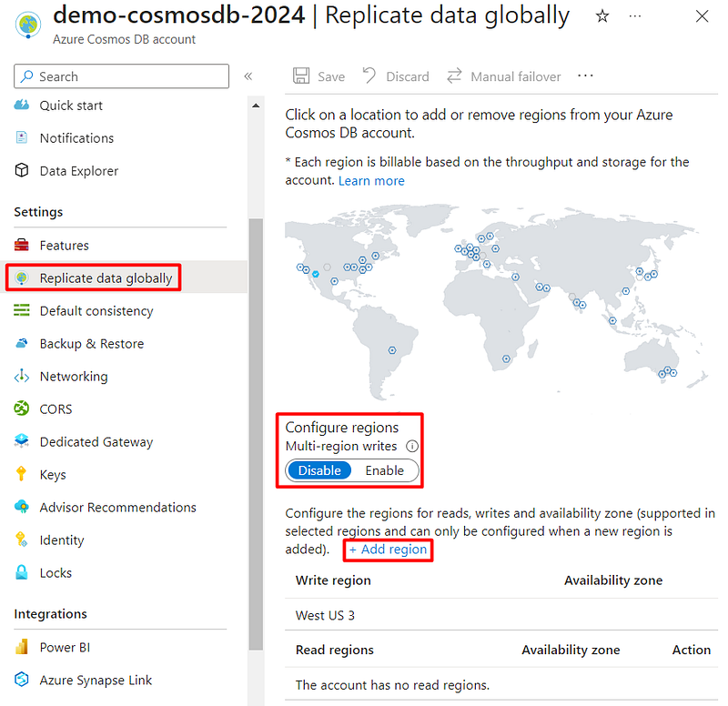
Task: Select Enable for multi-region writes
Action: 384,470
